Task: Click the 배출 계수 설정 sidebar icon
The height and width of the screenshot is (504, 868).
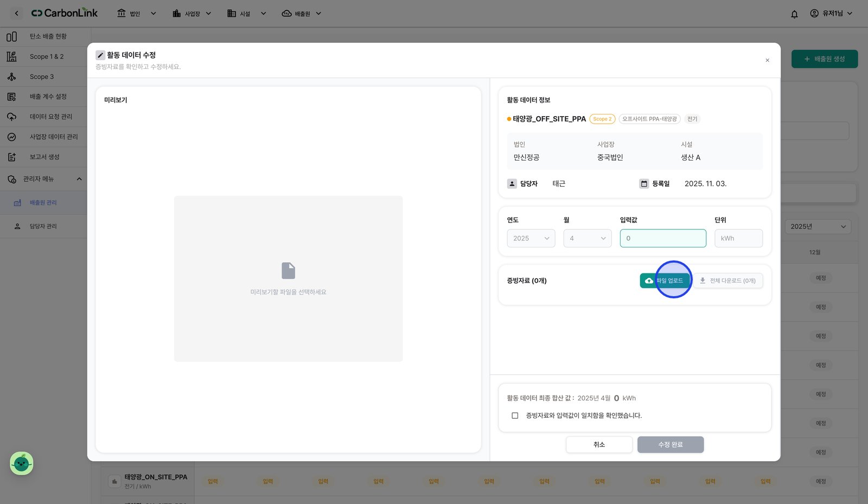Action: (x=11, y=97)
